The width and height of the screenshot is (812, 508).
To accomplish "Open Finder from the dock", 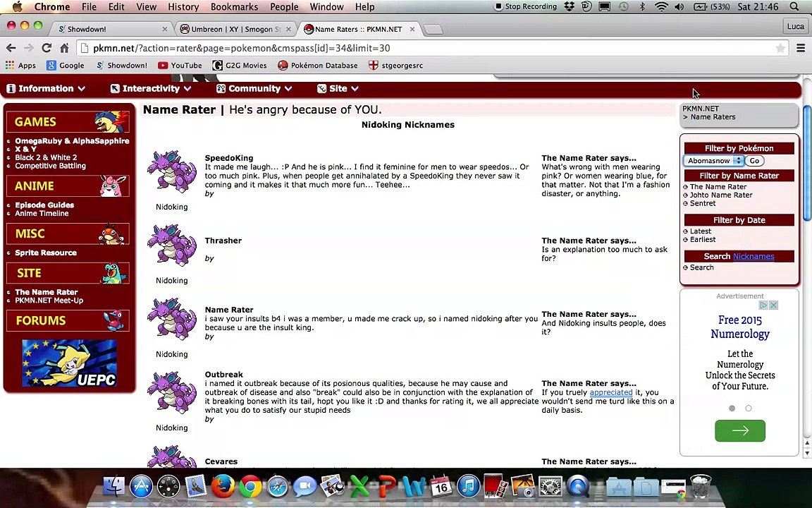I will pos(113,486).
